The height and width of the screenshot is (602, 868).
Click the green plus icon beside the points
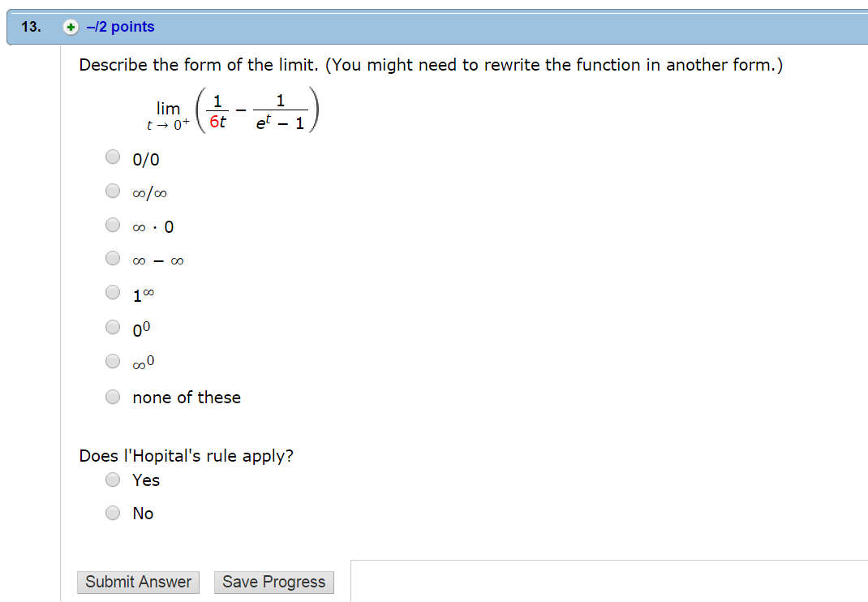[x=71, y=27]
